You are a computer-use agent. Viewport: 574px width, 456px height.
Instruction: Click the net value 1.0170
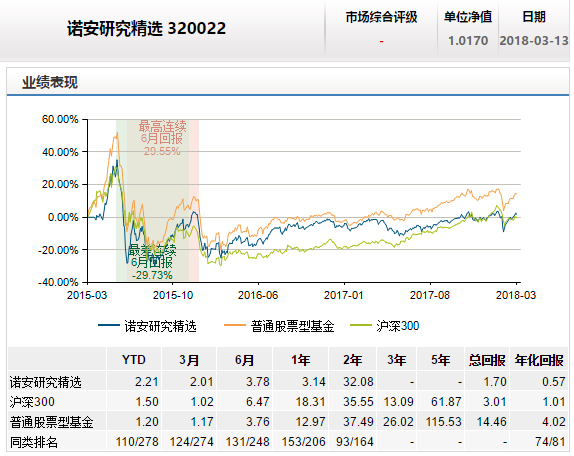[468, 41]
